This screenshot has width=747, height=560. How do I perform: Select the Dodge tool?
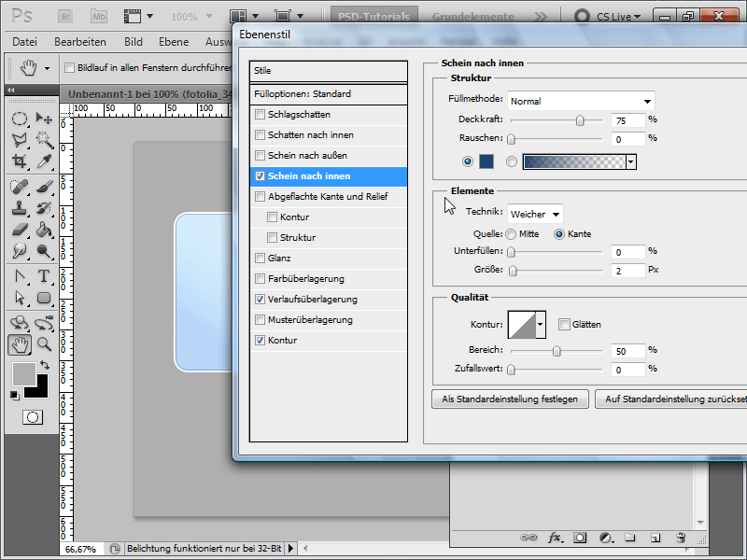44,251
